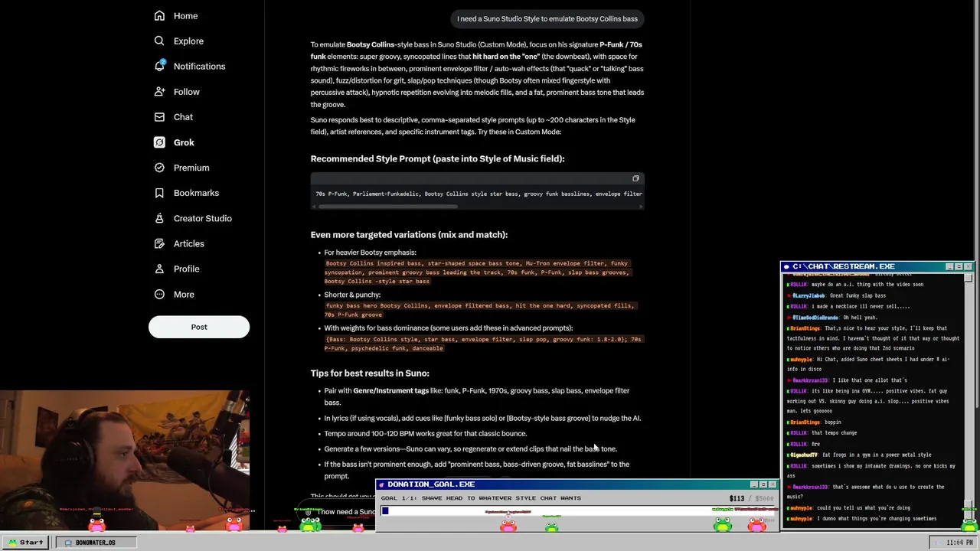Click the '$113 / $5000' donation amount

(752, 498)
